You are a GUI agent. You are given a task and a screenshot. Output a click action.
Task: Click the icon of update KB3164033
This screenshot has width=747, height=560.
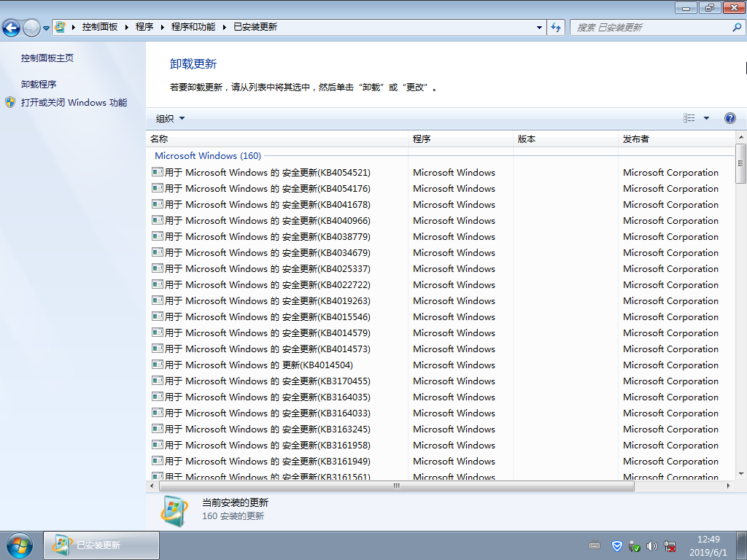click(158, 413)
